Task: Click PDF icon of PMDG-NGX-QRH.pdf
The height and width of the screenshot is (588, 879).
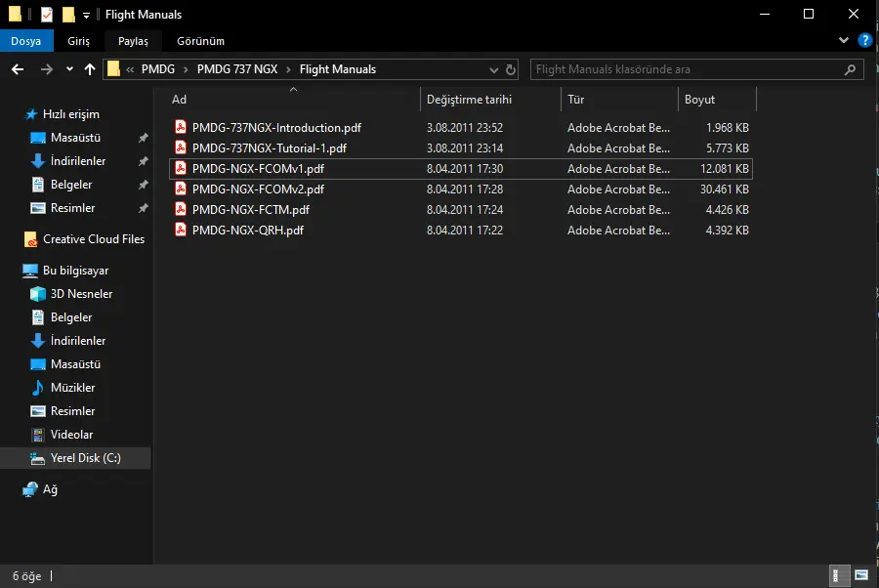Action: [181, 230]
